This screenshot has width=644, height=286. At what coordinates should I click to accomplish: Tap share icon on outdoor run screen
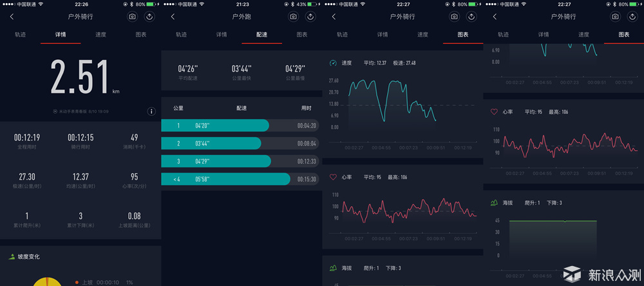310,17
